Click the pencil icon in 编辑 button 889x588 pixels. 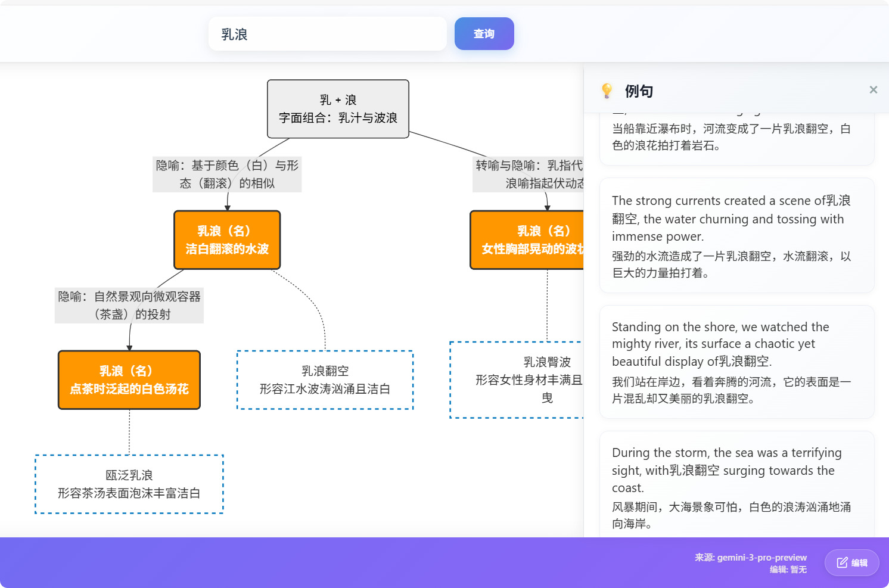[x=842, y=562]
